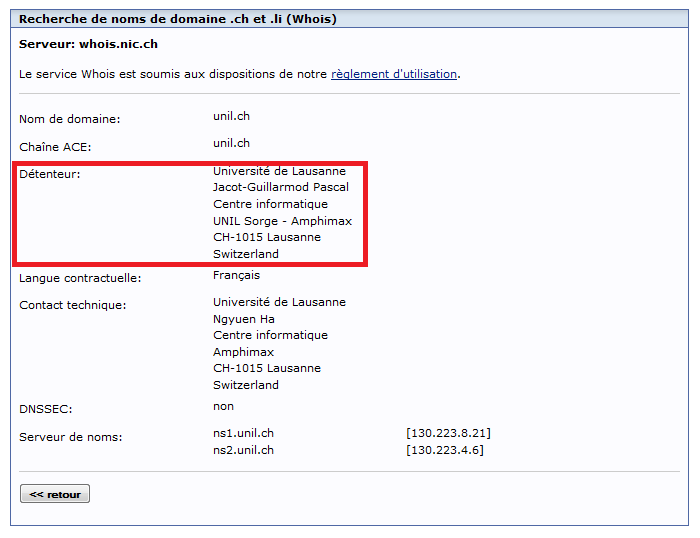This screenshot has height=538, width=700.
Task: Click the DNSSEC value non
Action: (223, 406)
